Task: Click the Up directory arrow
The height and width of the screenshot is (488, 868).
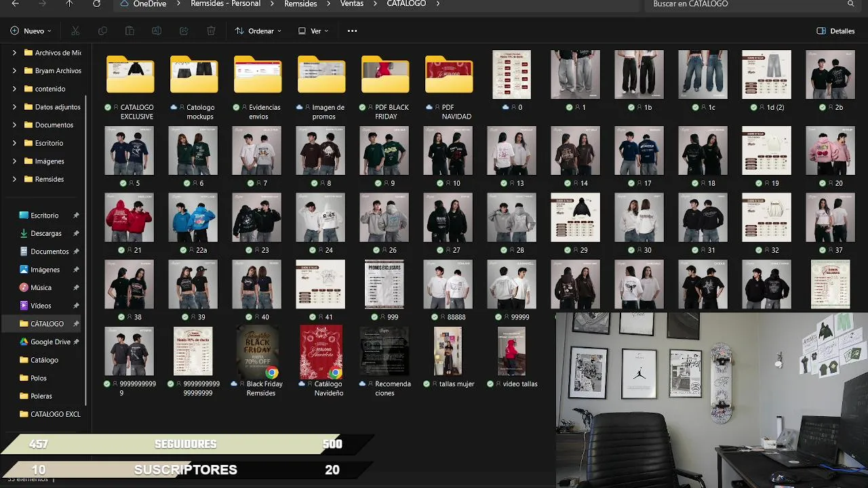Action: (69, 4)
